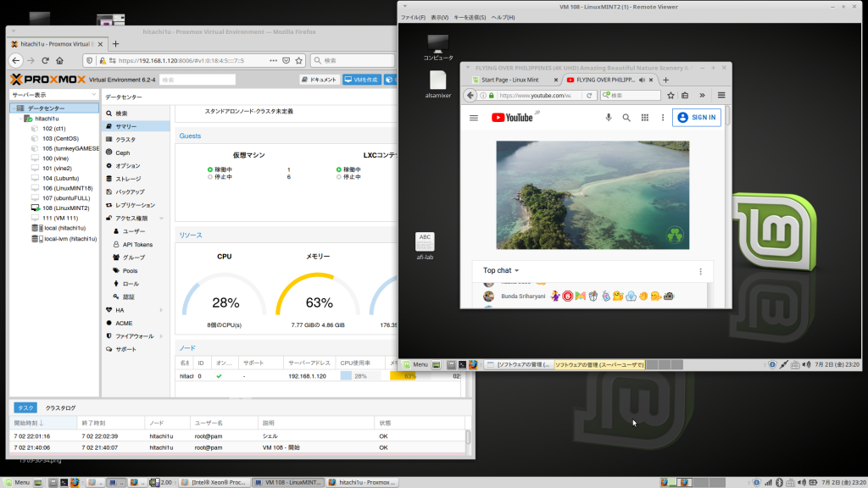Switch to the クラスタログ tab

60,408
